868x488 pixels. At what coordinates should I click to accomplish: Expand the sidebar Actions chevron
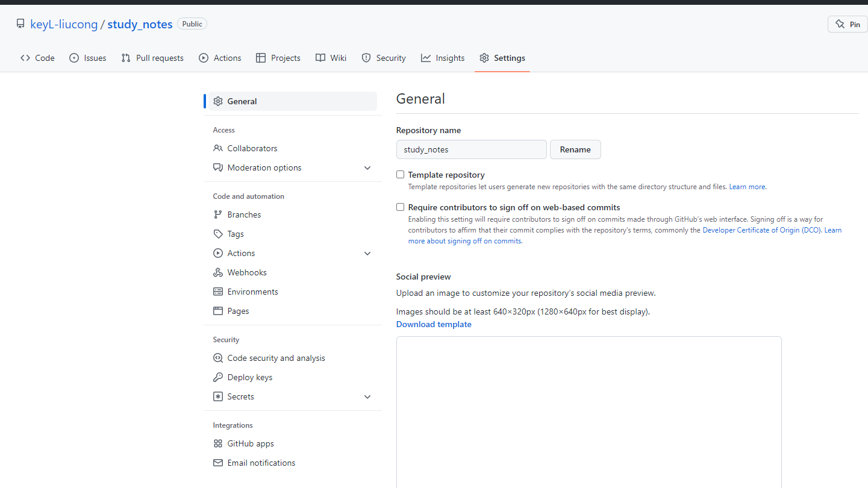click(367, 253)
